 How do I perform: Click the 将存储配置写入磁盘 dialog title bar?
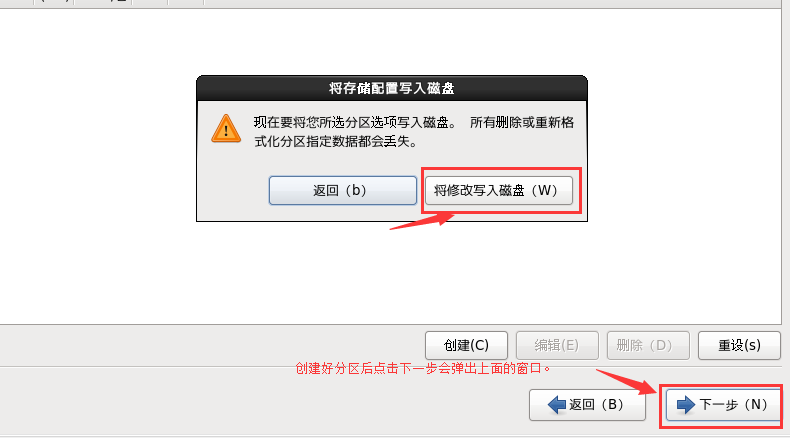392,88
